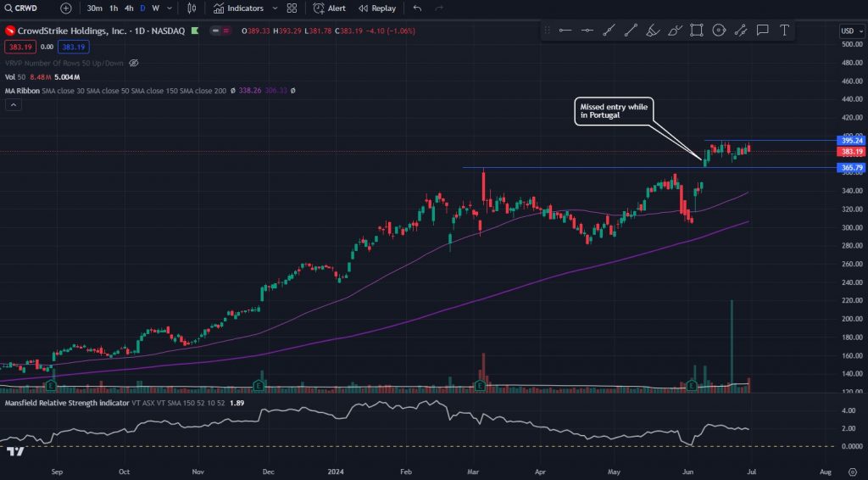Open the USD currency dropdown
The height and width of the screenshot is (480, 868).
[x=849, y=31]
